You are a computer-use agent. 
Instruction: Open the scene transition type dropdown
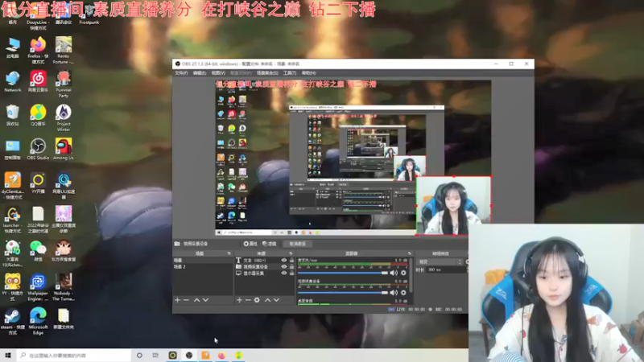(x=440, y=262)
